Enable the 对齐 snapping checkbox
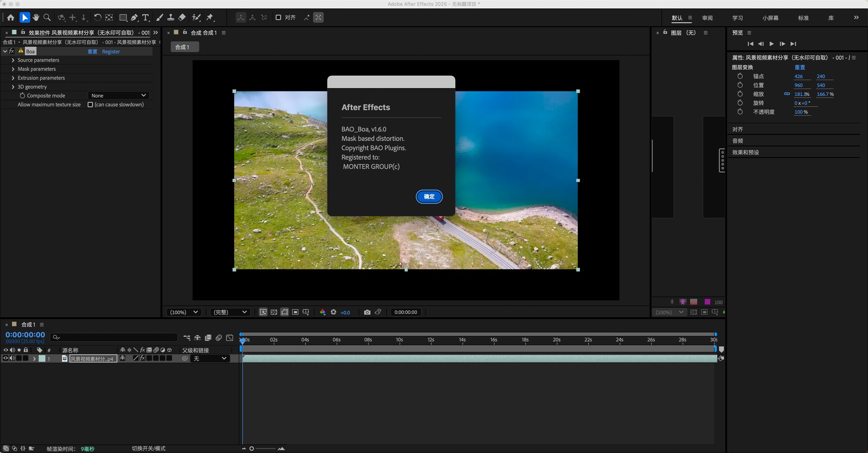 (278, 18)
